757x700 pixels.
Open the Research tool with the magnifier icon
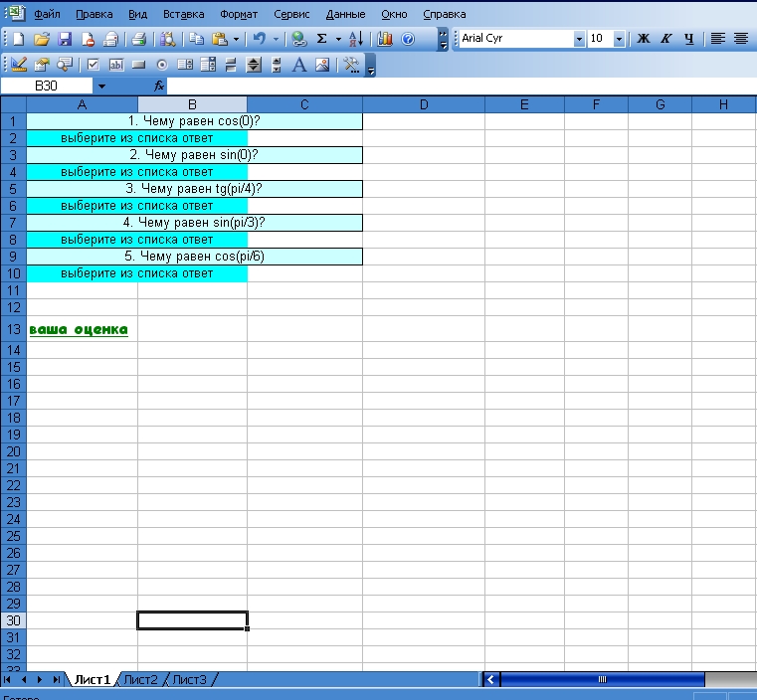pyautogui.click(x=167, y=39)
